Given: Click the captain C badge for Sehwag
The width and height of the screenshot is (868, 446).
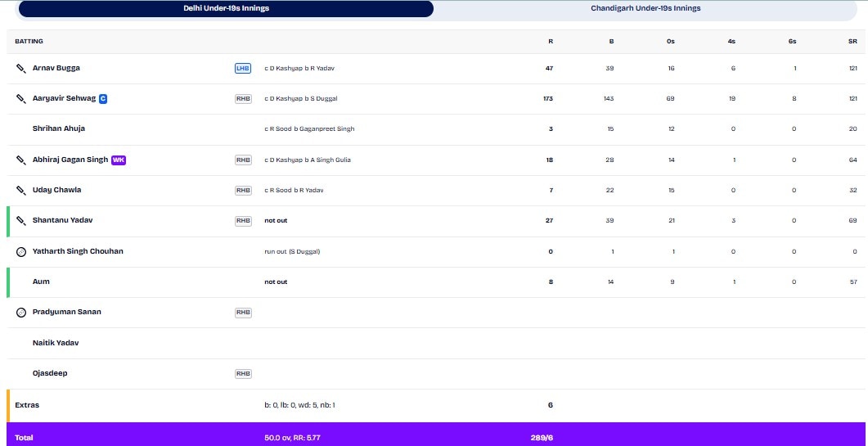Looking at the screenshot, I should pyautogui.click(x=103, y=99).
